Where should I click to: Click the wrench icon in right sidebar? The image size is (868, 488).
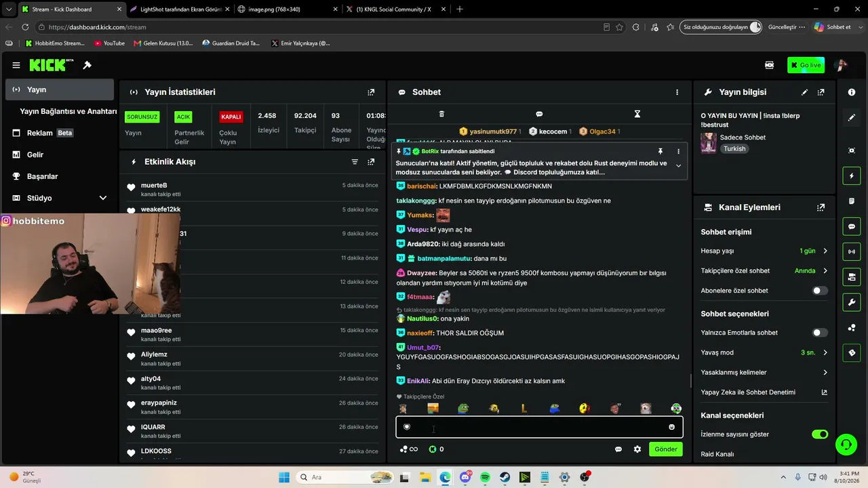point(852,302)
